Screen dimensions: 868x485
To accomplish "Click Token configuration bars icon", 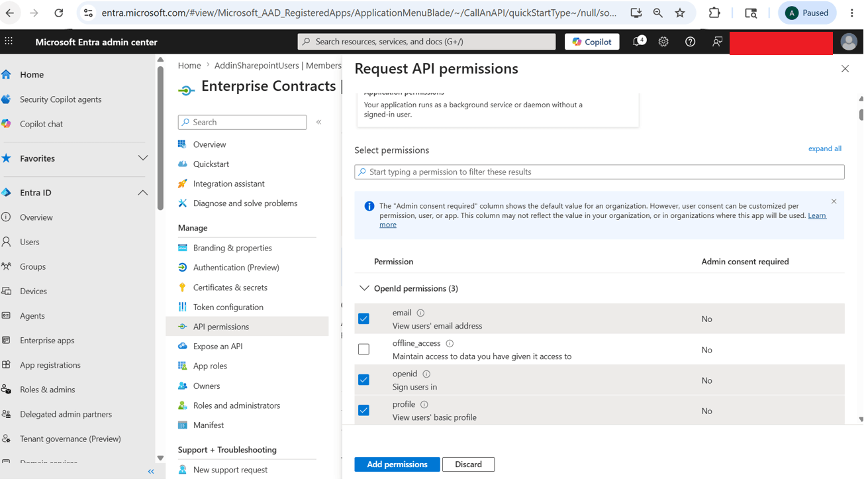I will [x=183, y=307].
